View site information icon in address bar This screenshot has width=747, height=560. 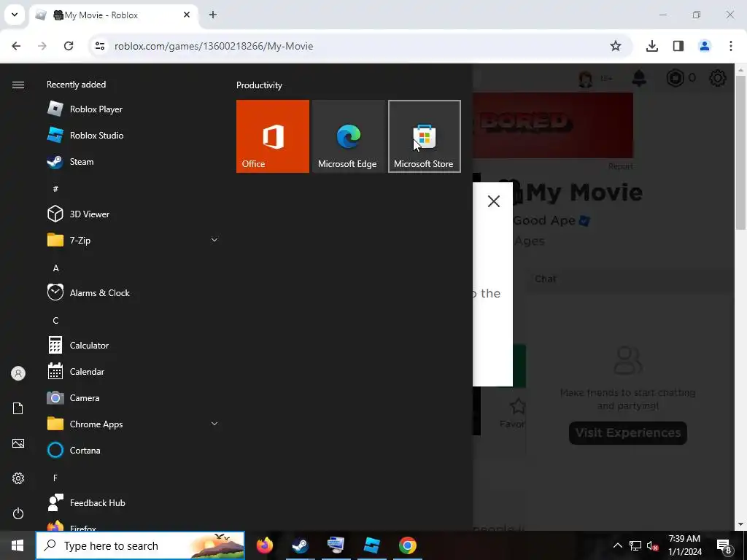tap(99, 46)
